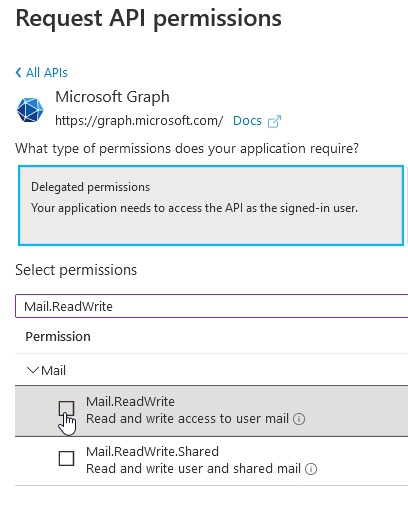Click the Microsoft Graph polyhedron logo

30,110
